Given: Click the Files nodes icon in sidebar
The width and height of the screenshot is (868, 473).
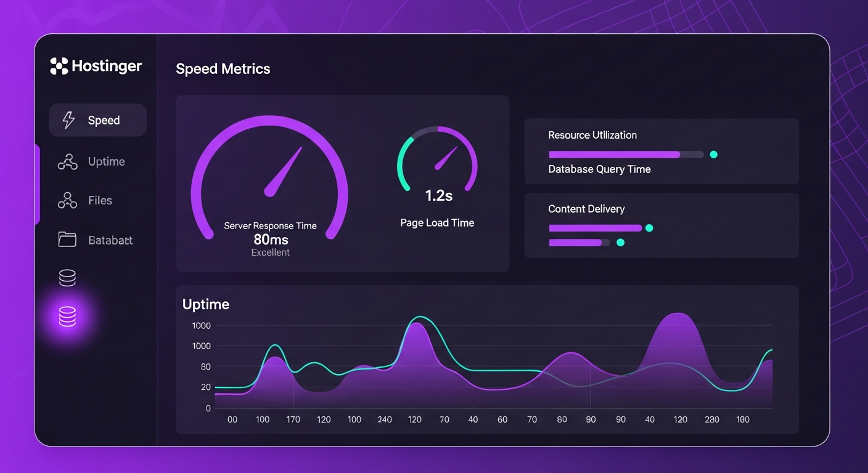Looking at the screenshot, I should tap(67, 200).
